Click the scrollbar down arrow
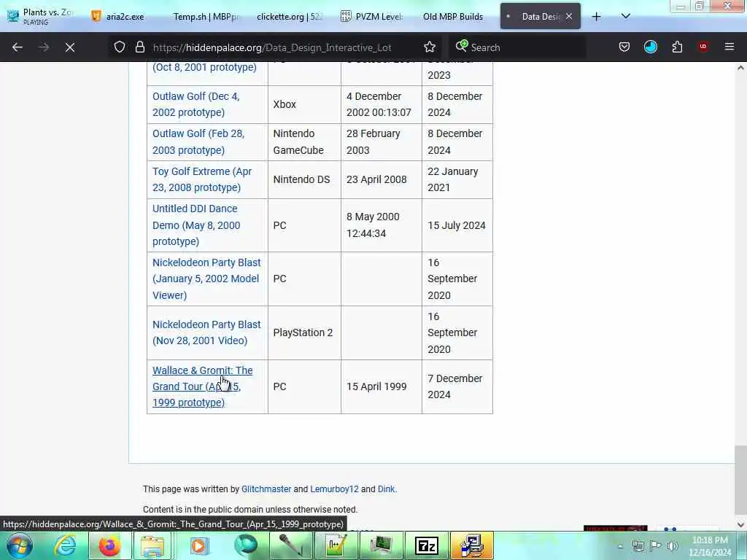The width and height of the screenshot is (747, 560). pyautogui.click(x=740, y=525)
